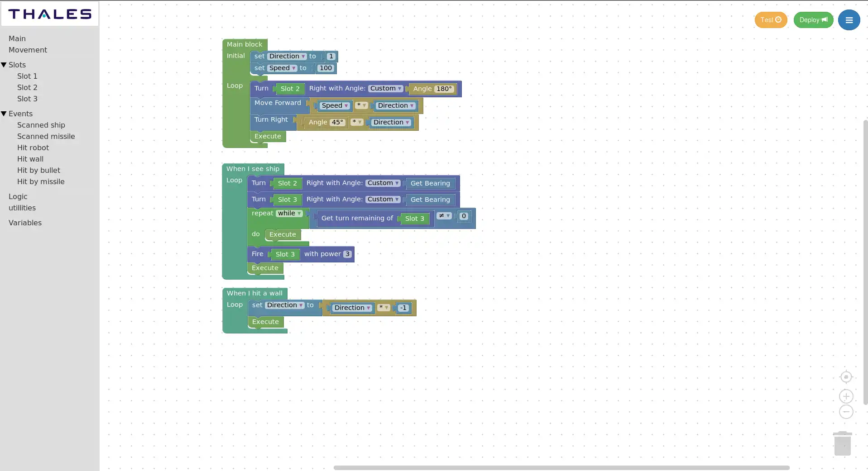
Task: Open Direction dropdown in Move Forward block
Action: [x=396, y=105]
